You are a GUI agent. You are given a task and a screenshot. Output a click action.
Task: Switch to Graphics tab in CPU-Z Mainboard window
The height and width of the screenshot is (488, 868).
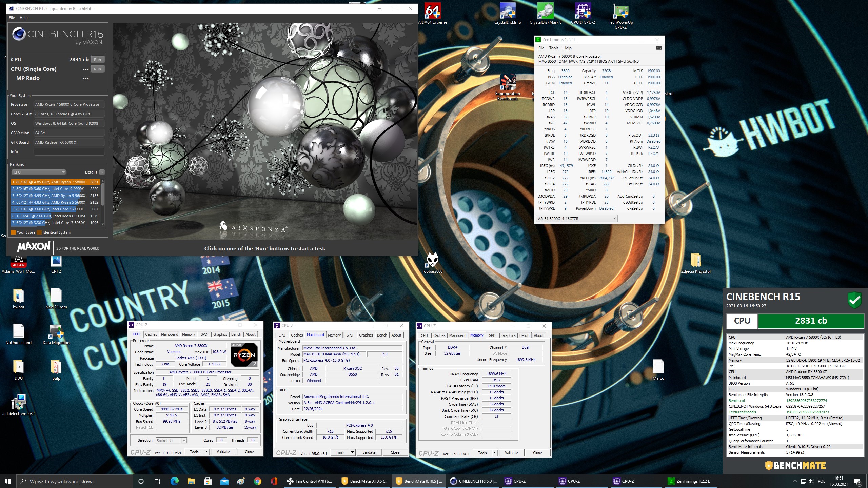(x=366, y=335)
